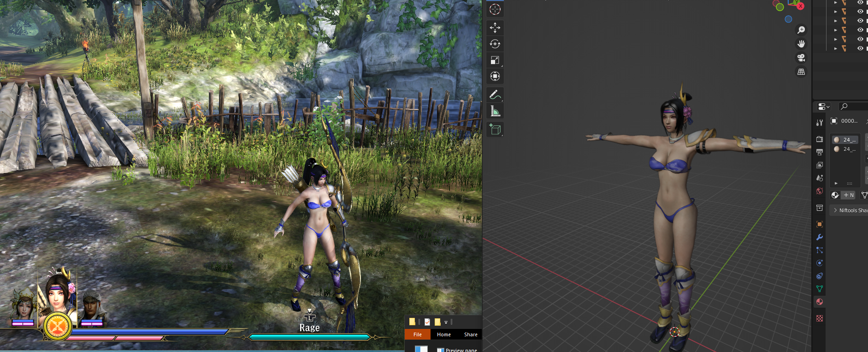Select the Annotate pencil tool
Image resolution: width=868 pixels, height=352 pixels.
(x=495, y=95)
